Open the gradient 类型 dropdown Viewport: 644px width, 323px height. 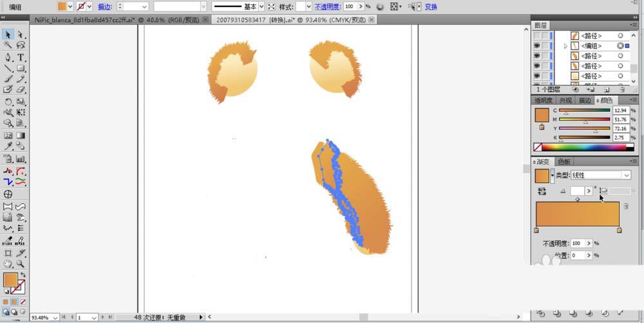627,175
